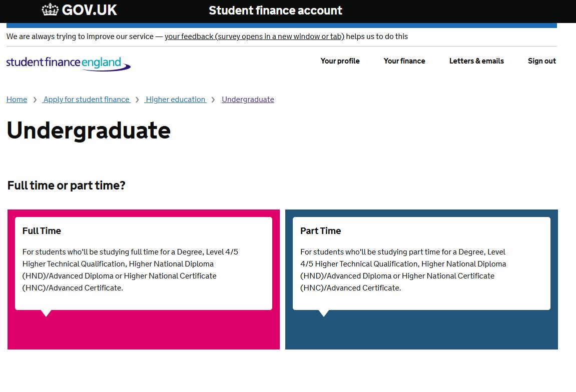
Task: Click the GOV.UK text logo
Action: [x=90, y=10]
